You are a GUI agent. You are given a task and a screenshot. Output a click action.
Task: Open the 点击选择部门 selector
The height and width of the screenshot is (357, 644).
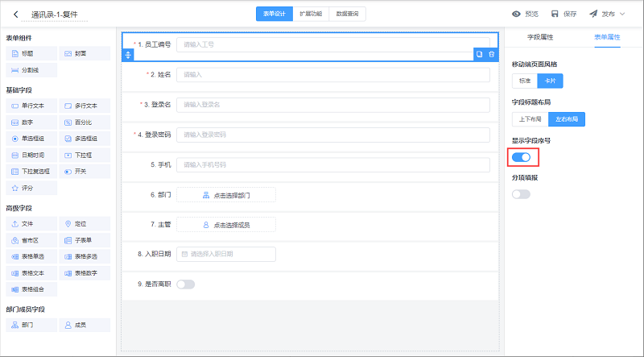(x=225, y=195)
